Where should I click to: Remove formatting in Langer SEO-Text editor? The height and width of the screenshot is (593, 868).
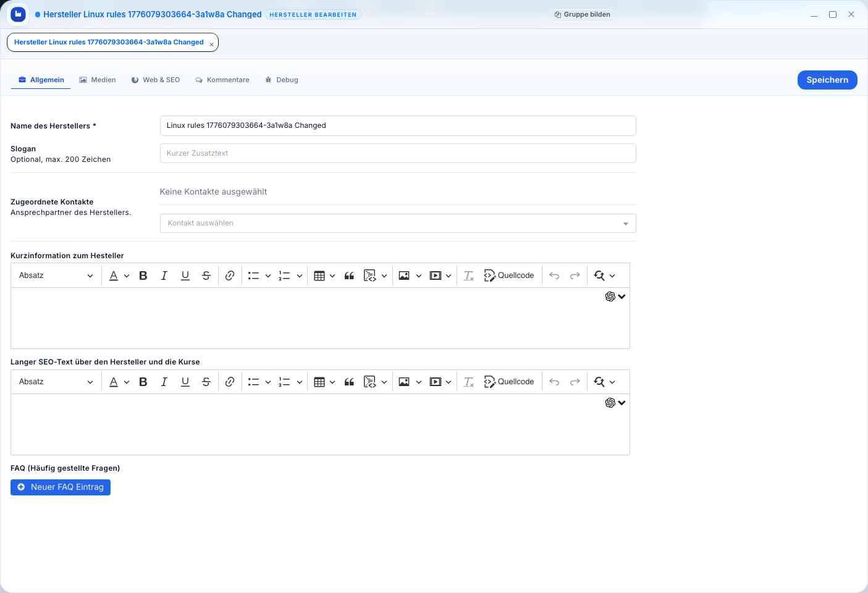469,382
